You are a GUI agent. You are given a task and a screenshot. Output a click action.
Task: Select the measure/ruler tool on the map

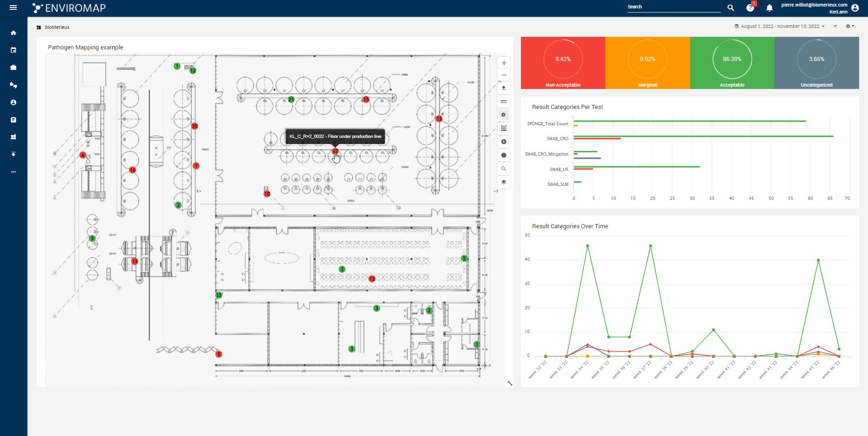503,102
